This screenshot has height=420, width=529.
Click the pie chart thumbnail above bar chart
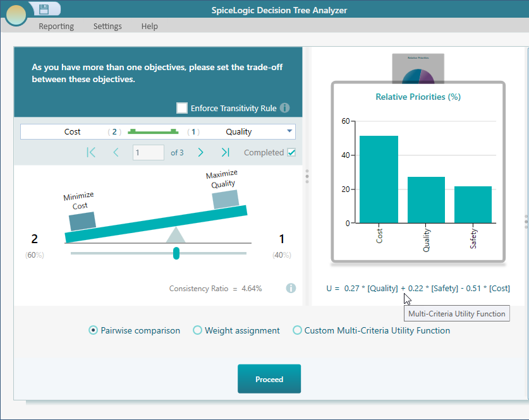[x=418, y=68]
